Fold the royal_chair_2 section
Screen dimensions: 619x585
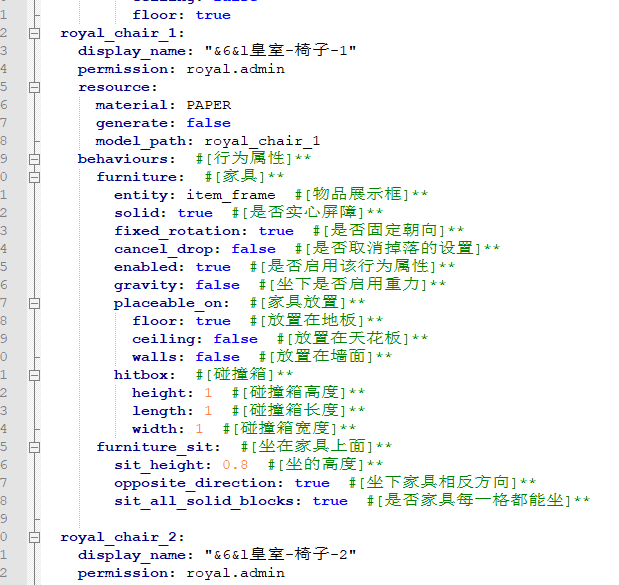[x=35, y=537]
